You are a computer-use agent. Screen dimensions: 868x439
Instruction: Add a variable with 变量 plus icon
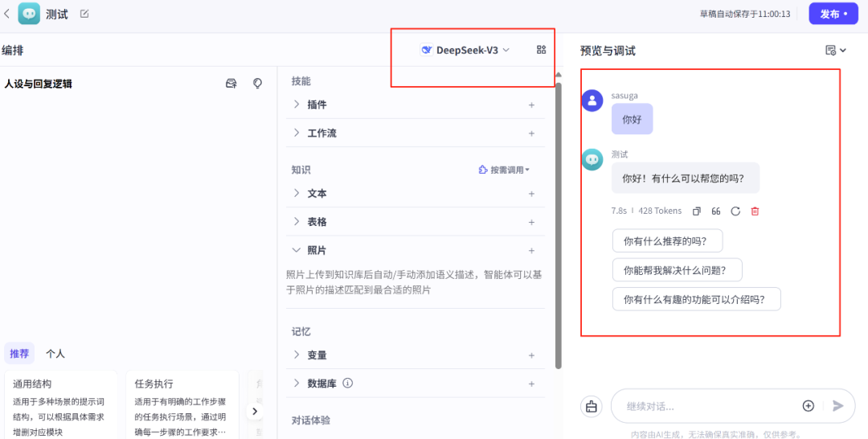click(531, 355)
